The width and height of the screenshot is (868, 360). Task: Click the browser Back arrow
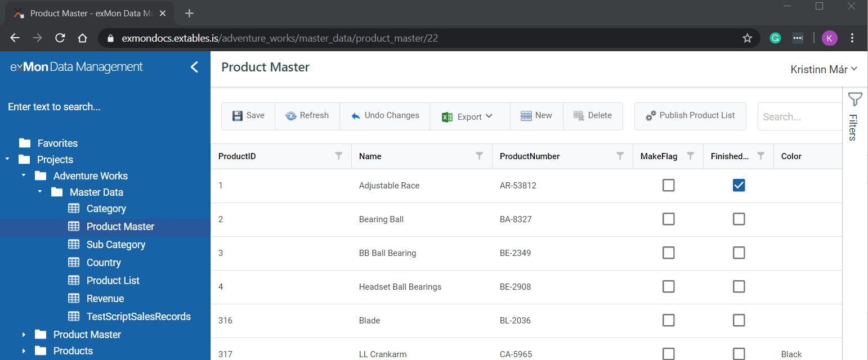[x=15, y=38]
